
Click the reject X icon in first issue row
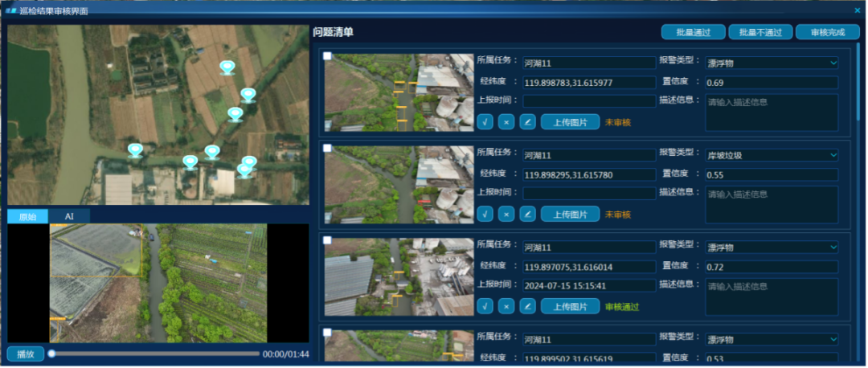tap(506, 122)
